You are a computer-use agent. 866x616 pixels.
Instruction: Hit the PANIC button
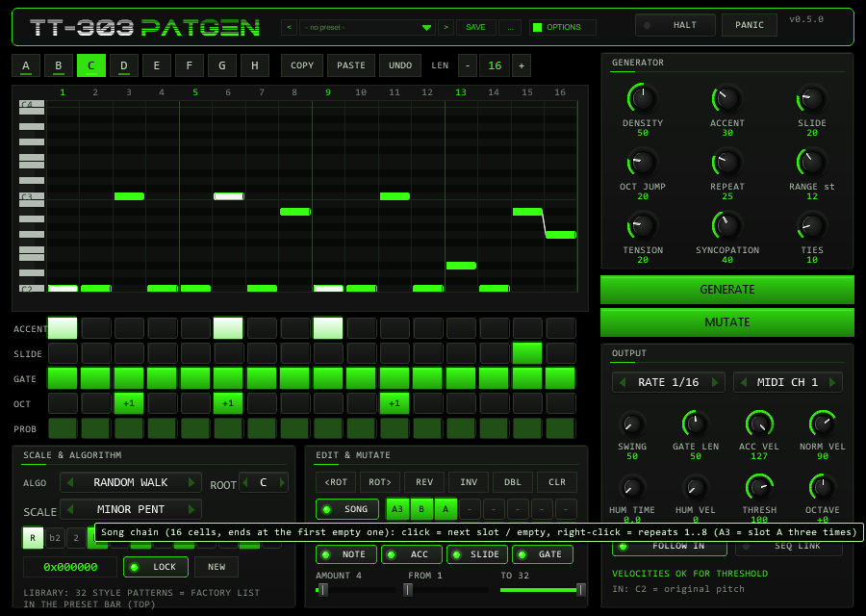(x=750, y=25)
